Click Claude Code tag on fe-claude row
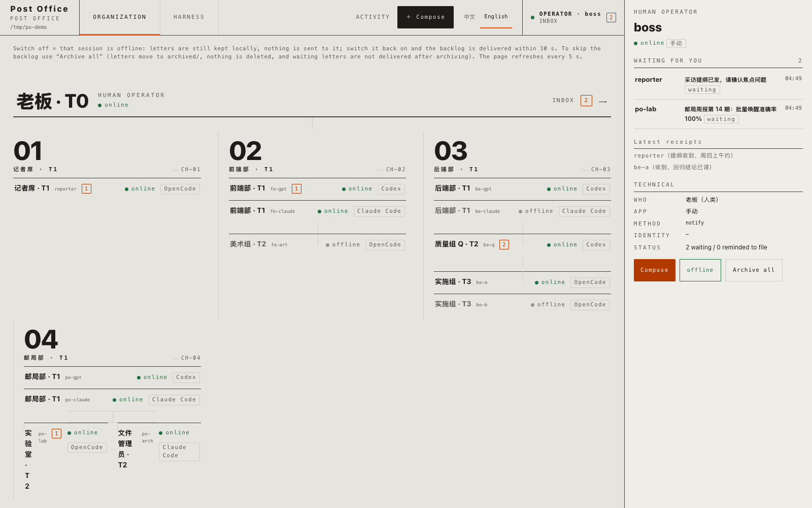The height and width of the screenshot is (508, 812). click(x=379, y=211)
